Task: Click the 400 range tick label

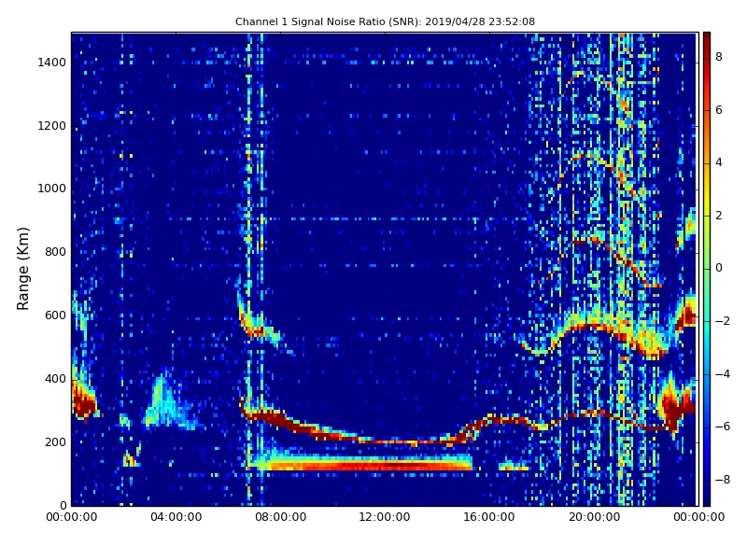Action: (x=55, y=379)
